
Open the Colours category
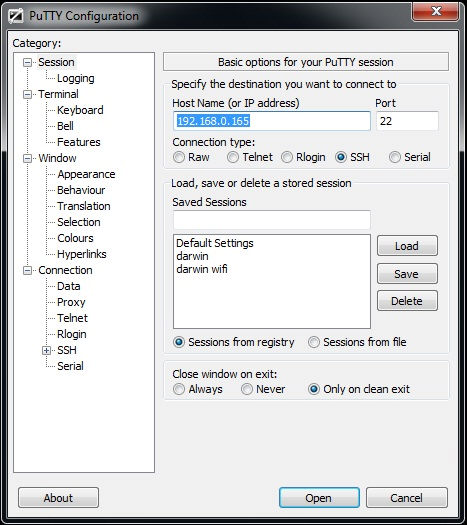pos(75,238)
